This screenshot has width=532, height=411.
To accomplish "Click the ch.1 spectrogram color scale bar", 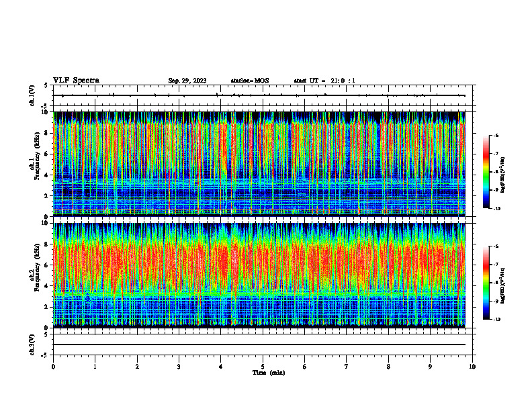I will [x=486, y=172].
